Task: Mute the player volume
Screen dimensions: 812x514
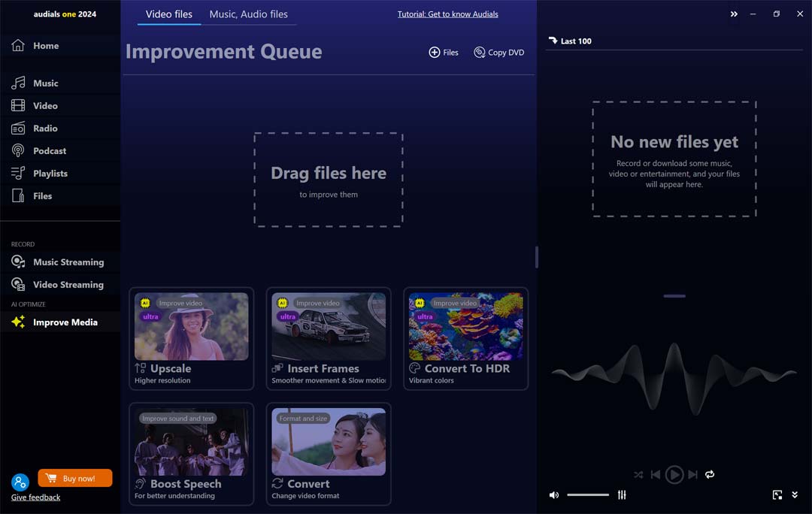Action: coord(554,494)
